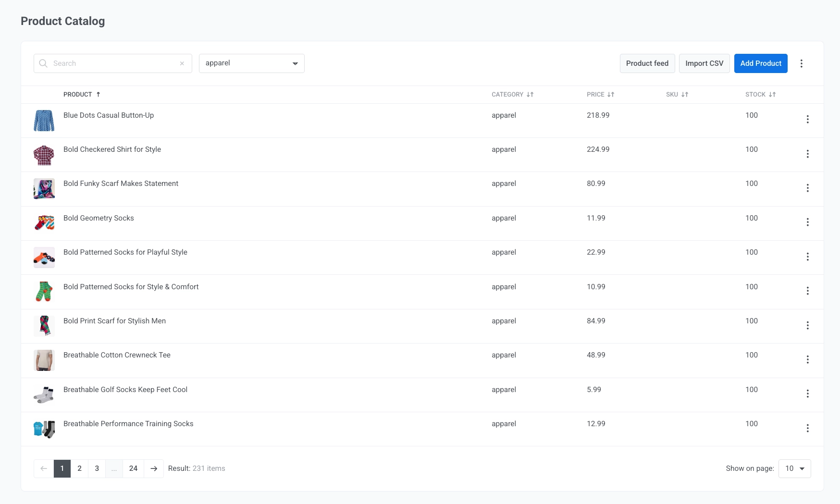The image size is (840, 504).
Task: Click the price 80.99
Action: [596, 184]
